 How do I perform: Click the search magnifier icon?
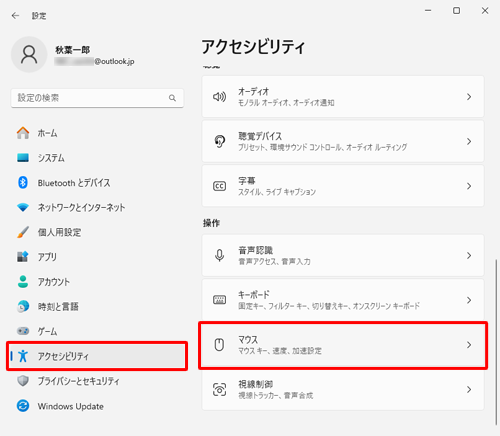pyautogui.click(x=172, y=98)
